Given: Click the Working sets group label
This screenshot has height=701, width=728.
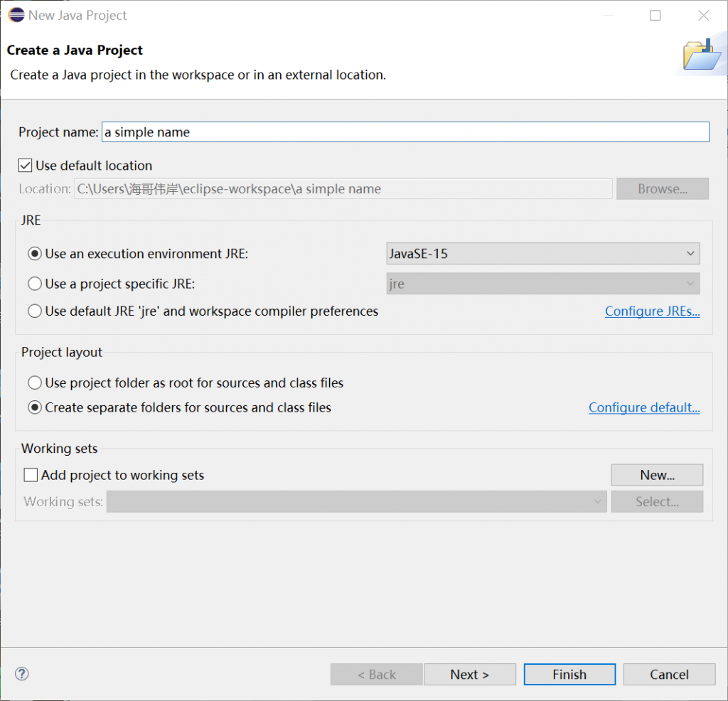Looking at the screenshot, I should pyautogui.click(x=60, y=449).
